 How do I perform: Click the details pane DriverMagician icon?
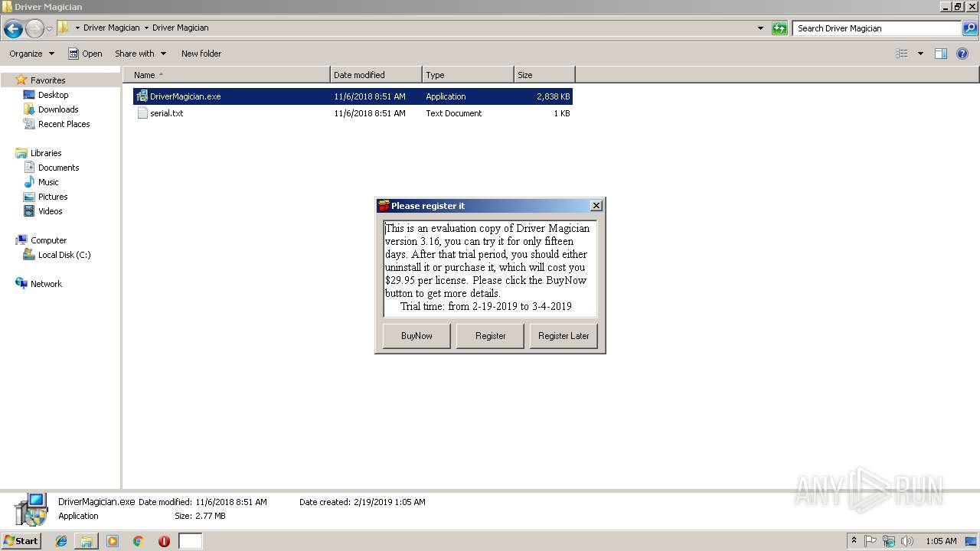[x=31, y=510]
